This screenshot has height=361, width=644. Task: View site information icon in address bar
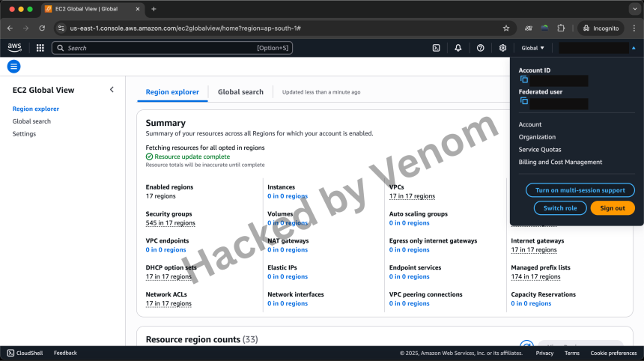point(61,28)
